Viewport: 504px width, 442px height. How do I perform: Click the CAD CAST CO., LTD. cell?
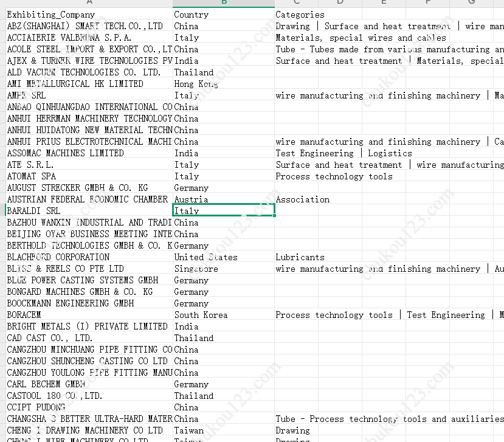click(x=89, y=338)
